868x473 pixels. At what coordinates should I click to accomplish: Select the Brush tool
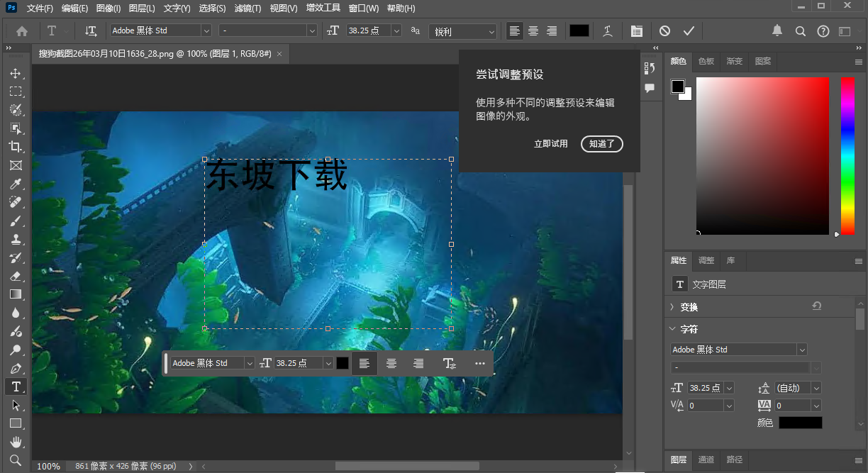(x=16, y=221)
